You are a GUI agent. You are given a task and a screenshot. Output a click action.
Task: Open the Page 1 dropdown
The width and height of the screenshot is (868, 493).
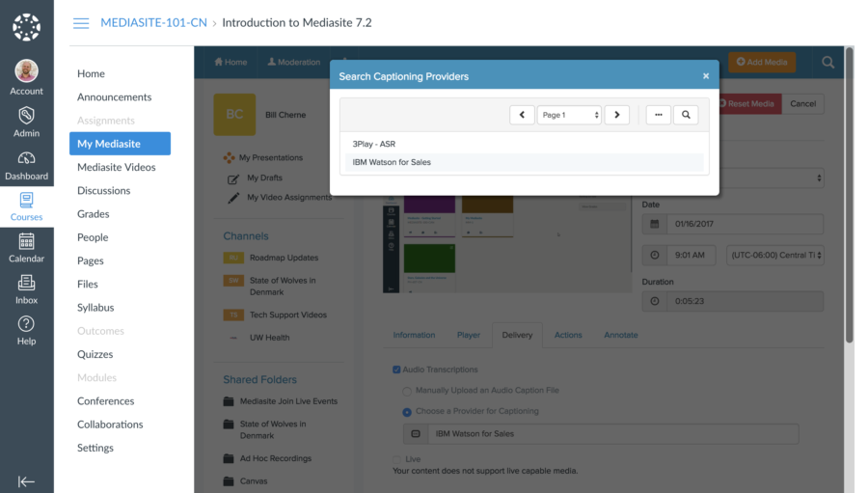point(569,115)
